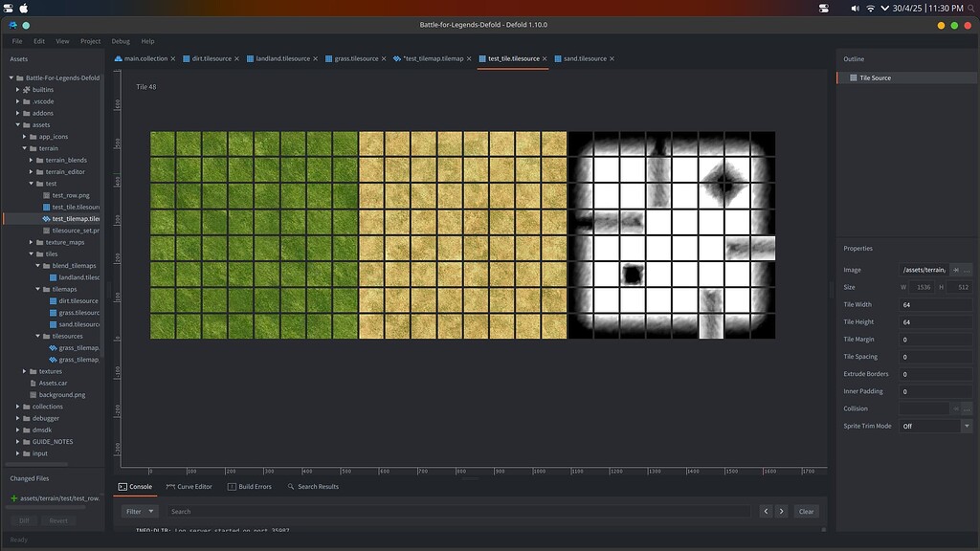
Task: Click the Clear button in Console
Action: [806, 511]
